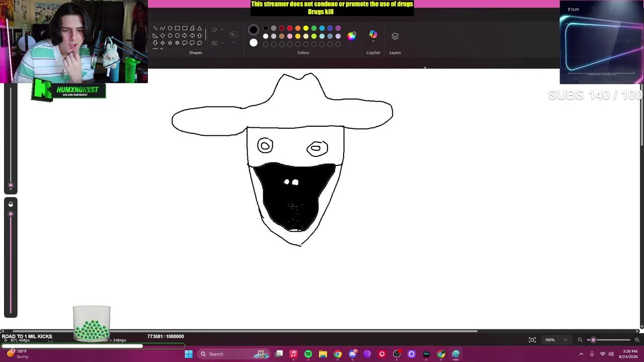The height and width of the screenshot is (362, 644).
Task: Select Color 1 black primary swatch
Action: point(254,30)
